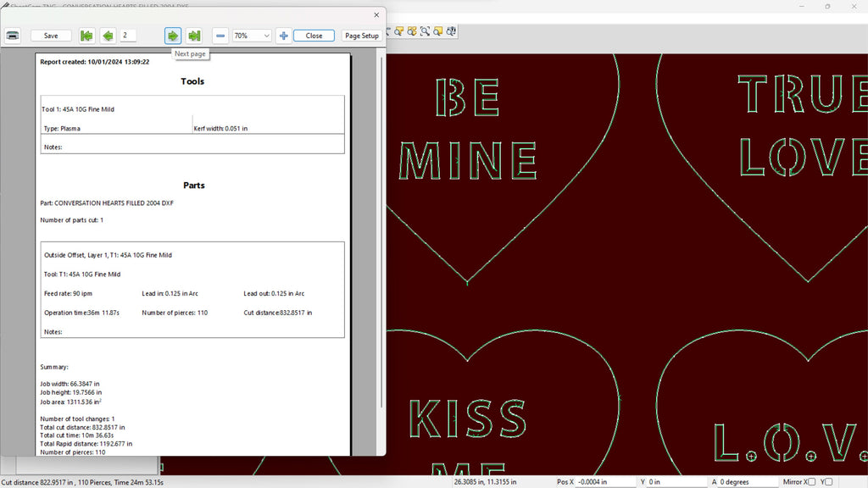Jump to the last page of report
Screen dimensions: 868x488
click(194, 36)
